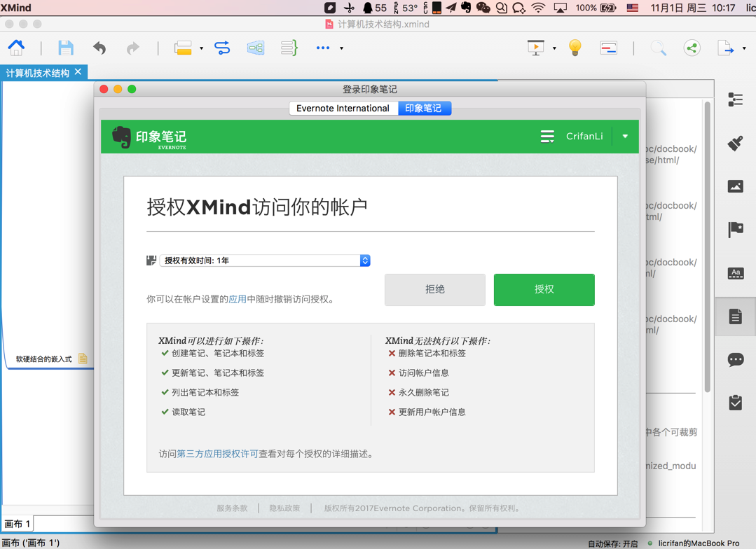Open comments bubble sidebar icon

pos(735,360)
